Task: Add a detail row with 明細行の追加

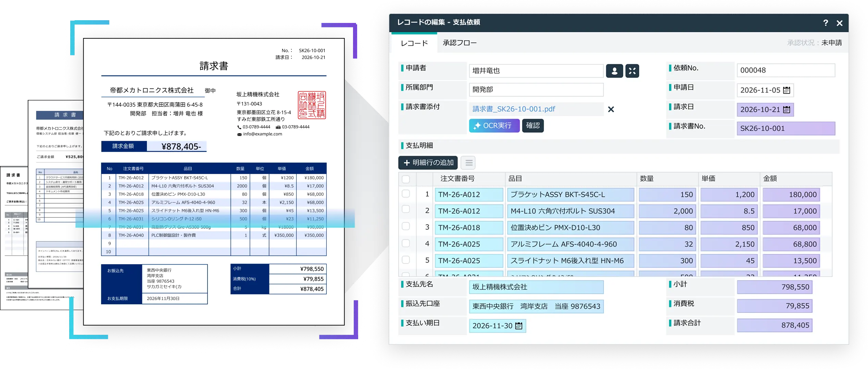Action: tap(428, 163)
